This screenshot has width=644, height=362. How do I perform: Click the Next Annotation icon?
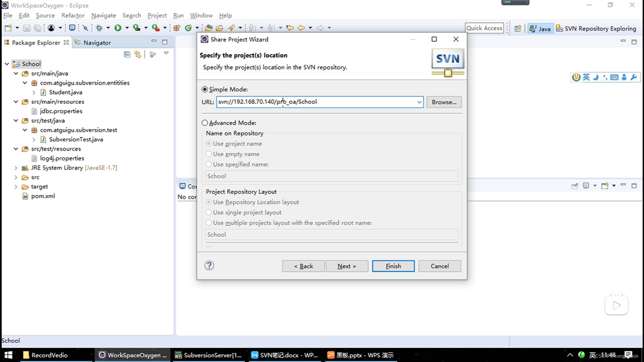pyautogui.click(x=252, y=28)
